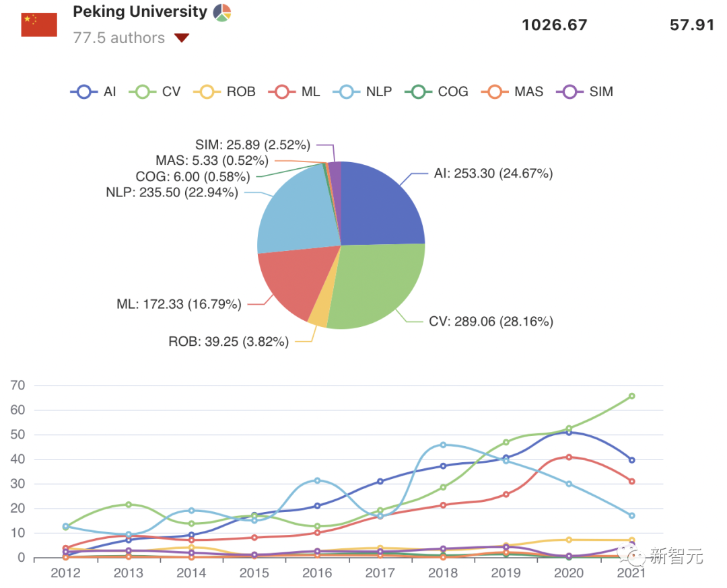Image resolution: width=727 pixels, height=588 pixels.
Task: Expand the 77.5 authors dropdown arrow
Action: tap(181, 38)
